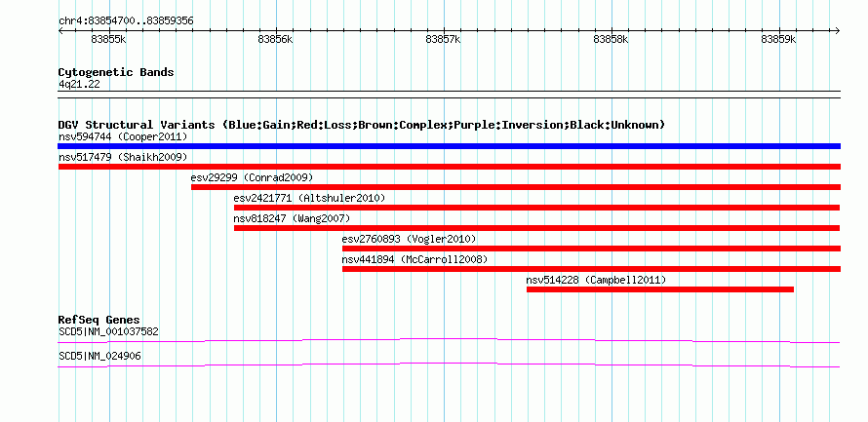
Task: Click the red nsv818247 variant bar
Action: (x=537, y=228)
